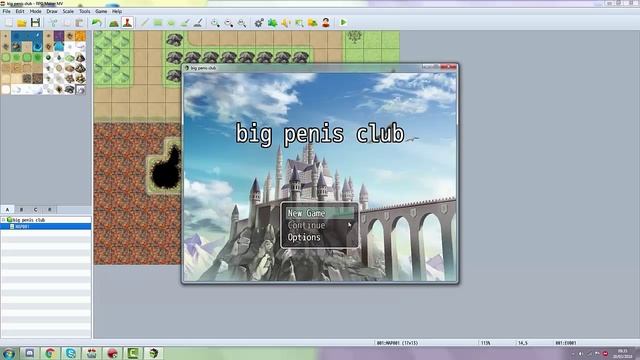Click the green Playtest arrow

343,22
